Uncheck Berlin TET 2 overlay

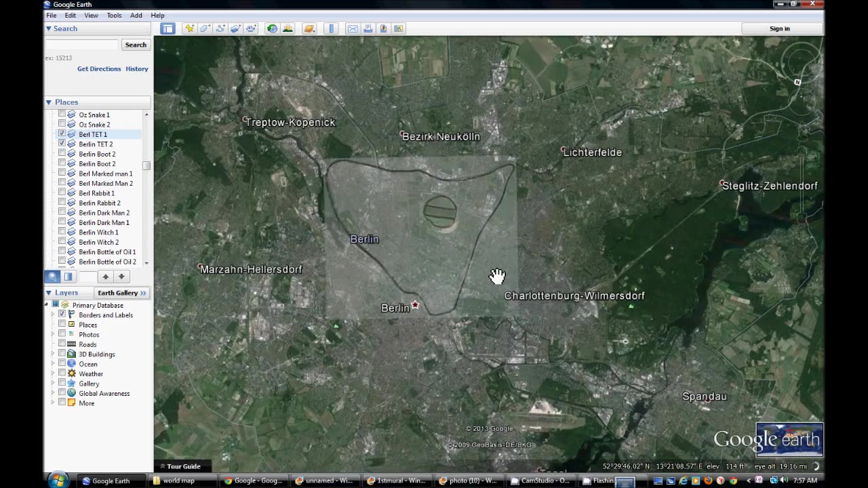[62, 144]
